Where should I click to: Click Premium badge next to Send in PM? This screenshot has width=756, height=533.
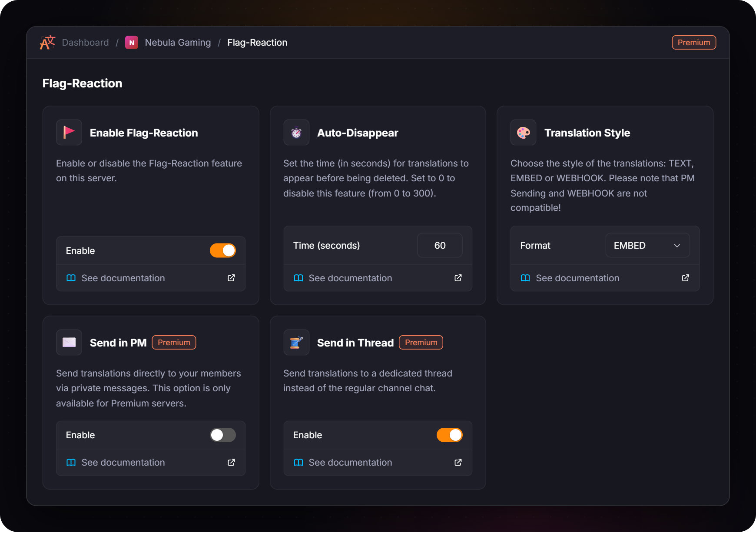pyautogui.click(x=174, y=342)
